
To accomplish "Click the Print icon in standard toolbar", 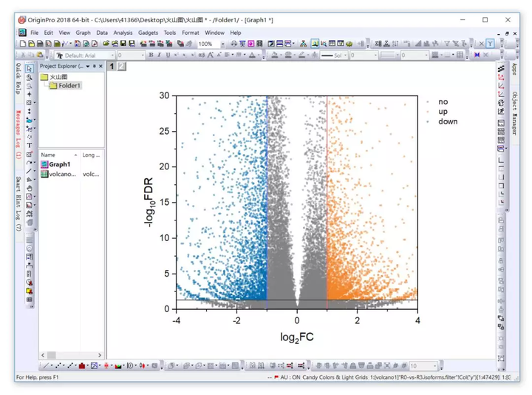I will point(234,44).
